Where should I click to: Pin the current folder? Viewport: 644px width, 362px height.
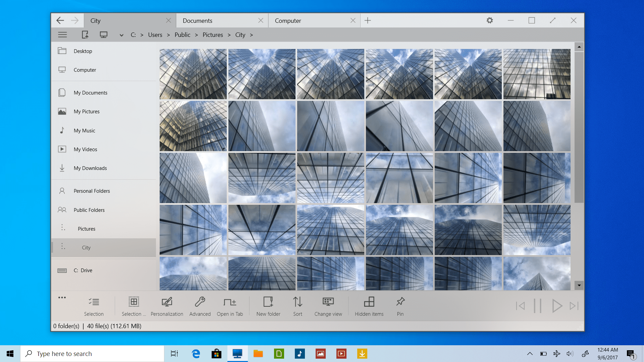point(400,306)
